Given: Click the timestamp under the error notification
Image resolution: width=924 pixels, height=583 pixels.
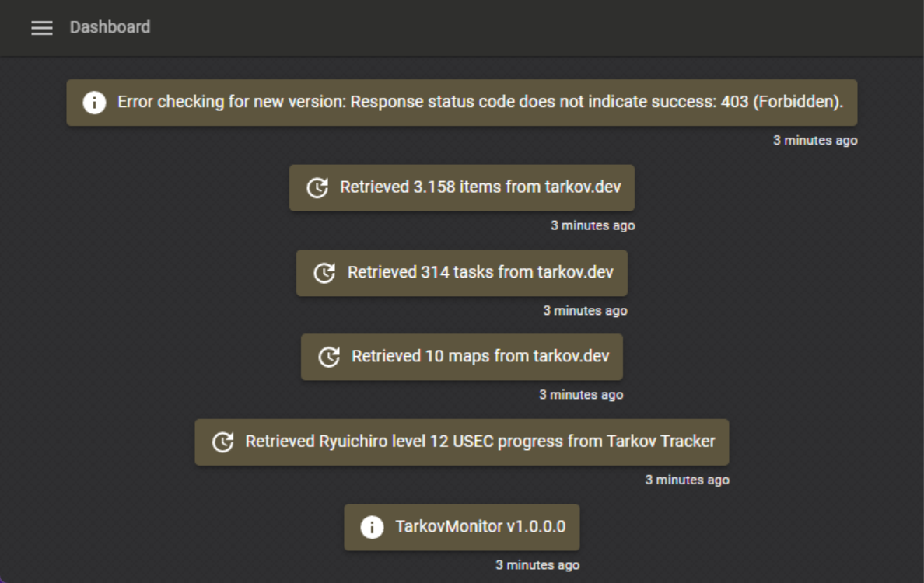Looking at the screenshot, I should 815,141.
